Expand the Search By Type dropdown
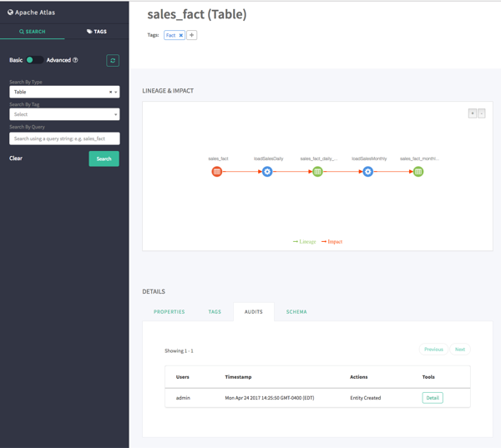 pyautogui.click(x=116, y=92)
